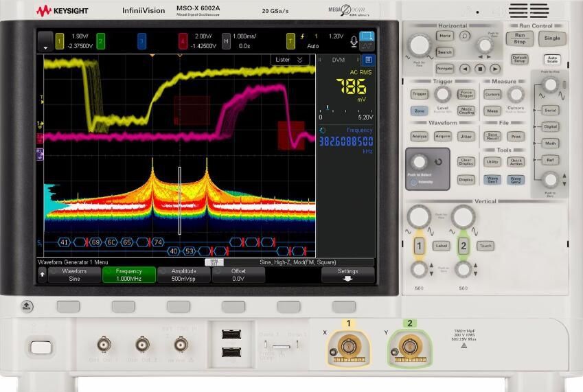Click the Display button
This screenshot has width=583, height=392.
[466, 180]
